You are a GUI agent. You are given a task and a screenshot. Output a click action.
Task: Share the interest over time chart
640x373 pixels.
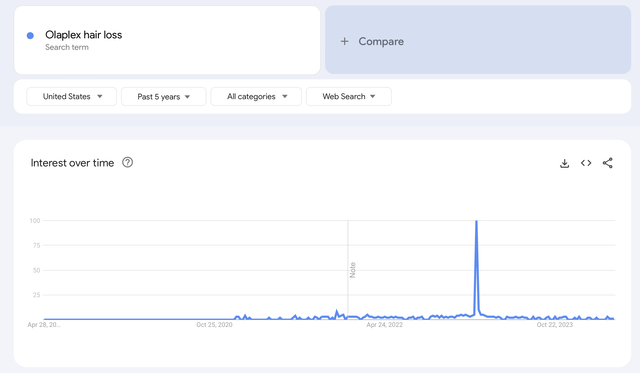click(608, 163)
